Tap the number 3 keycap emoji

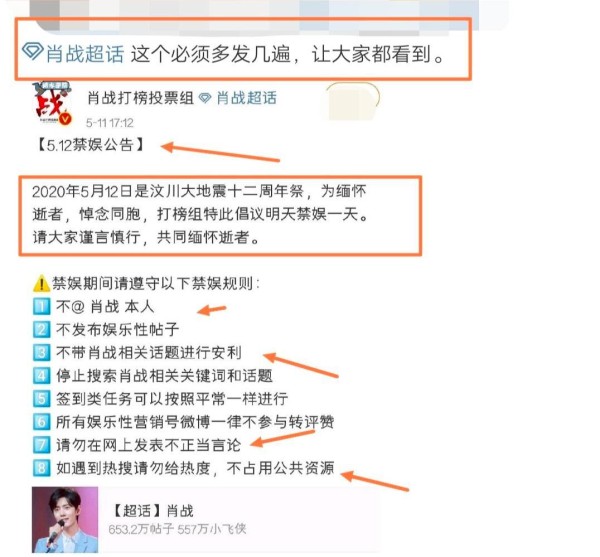(41, 353)
